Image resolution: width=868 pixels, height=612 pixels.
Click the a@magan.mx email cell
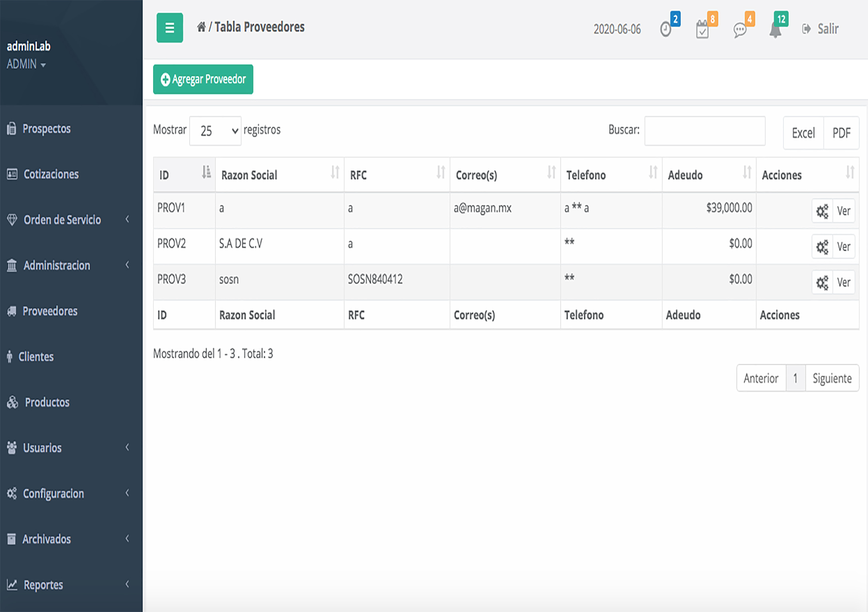click(505, 210)
